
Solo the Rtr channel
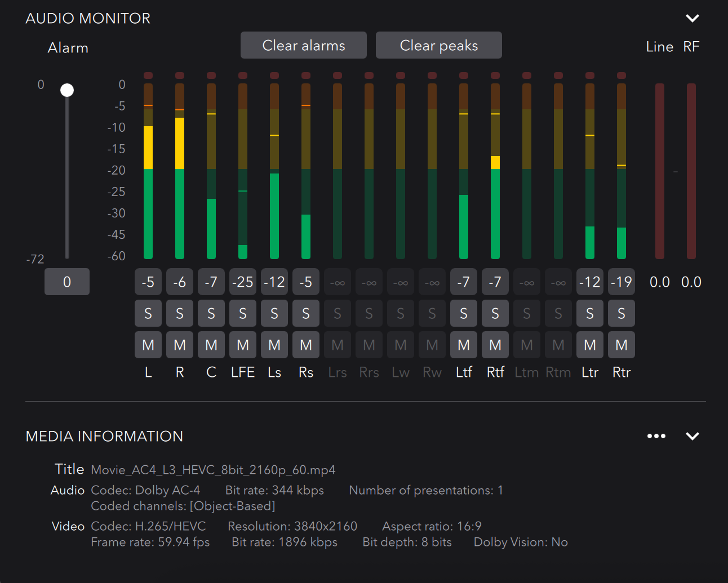click(621, 313)
